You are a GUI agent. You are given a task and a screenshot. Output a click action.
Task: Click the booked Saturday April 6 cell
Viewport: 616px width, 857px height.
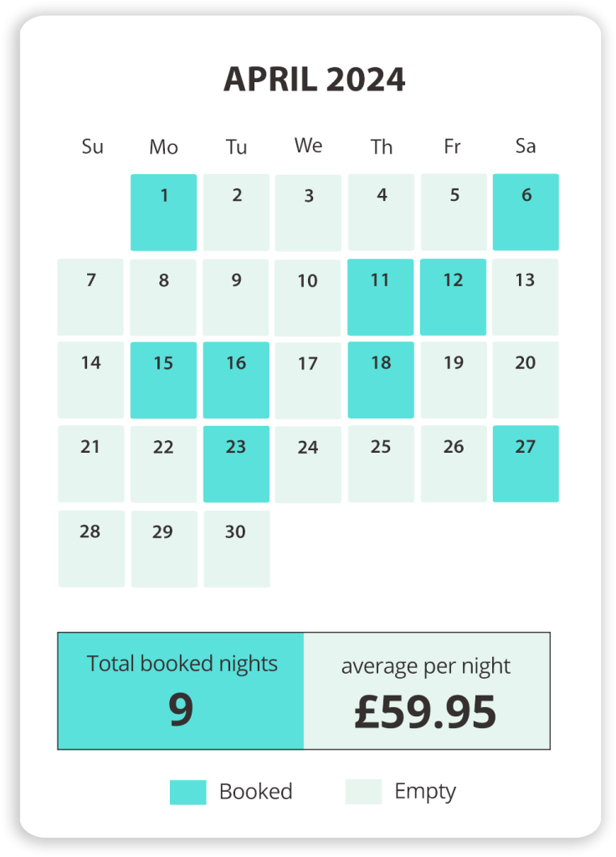click(x=526, y=213)
